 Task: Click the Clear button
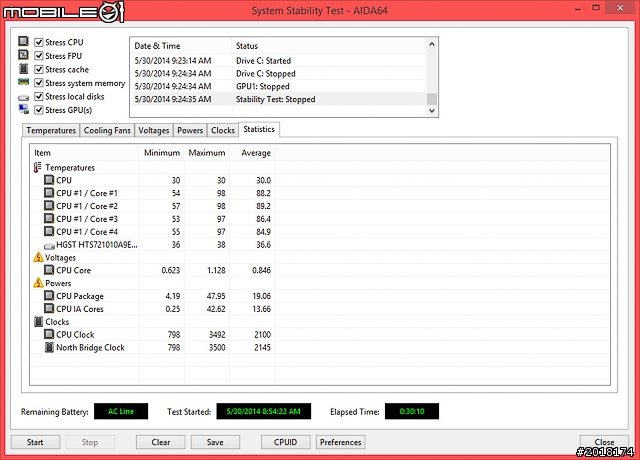pyautogui.click(x=160, y=442)
